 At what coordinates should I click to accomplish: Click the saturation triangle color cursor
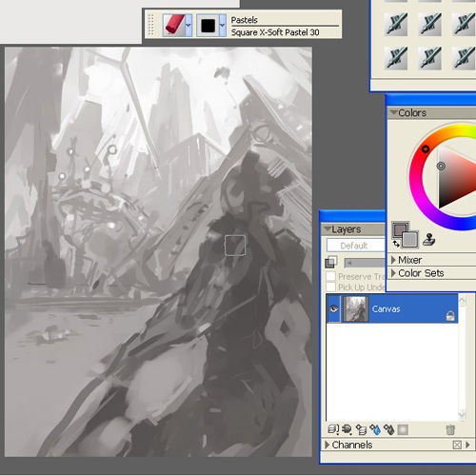pyautogui.click(x=441, y=166)
